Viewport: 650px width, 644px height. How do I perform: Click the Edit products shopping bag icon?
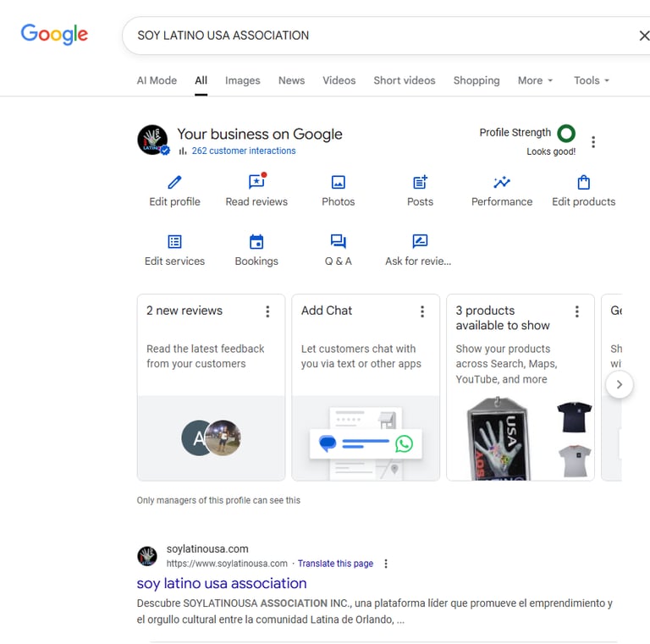click(x=584, y=182)
